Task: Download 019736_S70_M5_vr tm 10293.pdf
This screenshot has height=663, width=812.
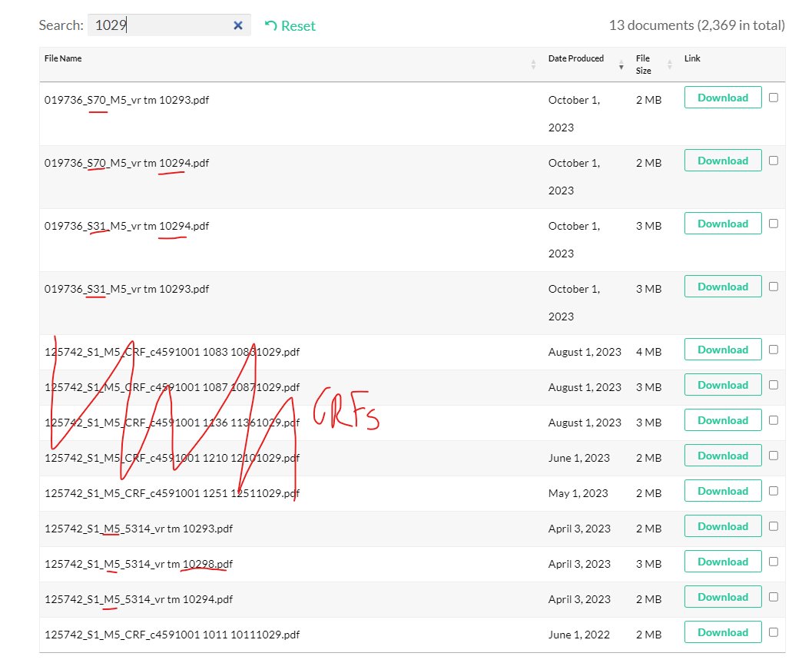Action: (x=722, y=98)
